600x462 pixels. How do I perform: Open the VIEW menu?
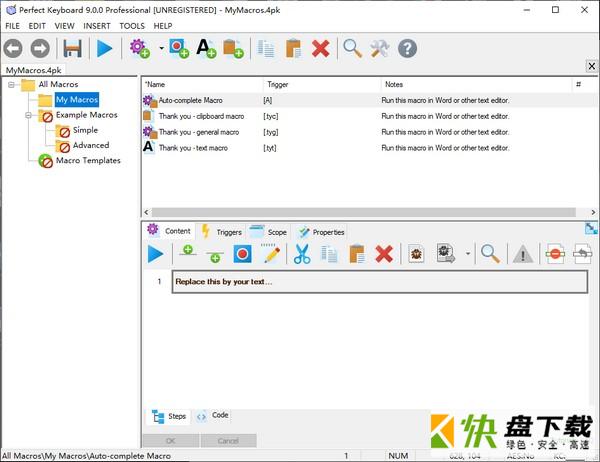tap(64, 26)
